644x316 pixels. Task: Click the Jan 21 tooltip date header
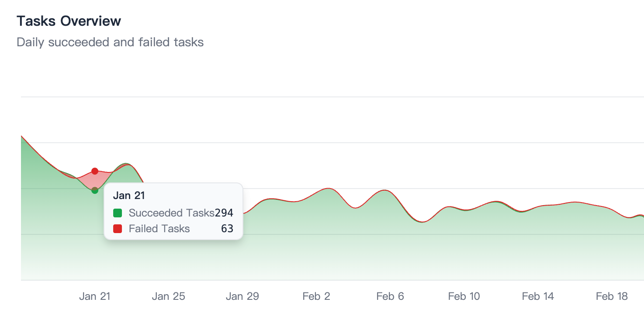(129, 195)
